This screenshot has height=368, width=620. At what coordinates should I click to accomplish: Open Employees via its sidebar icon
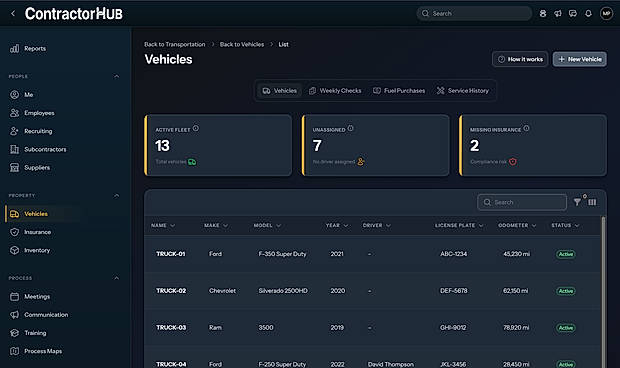tap(15, 113)
